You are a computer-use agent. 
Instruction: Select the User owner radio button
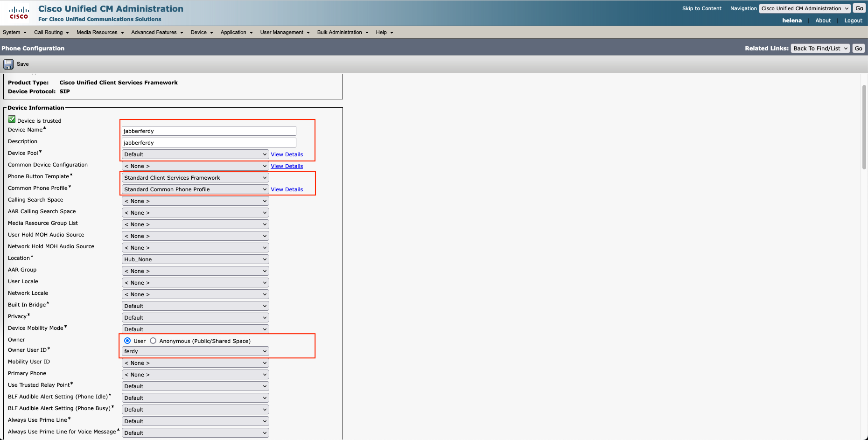[127, 341]
